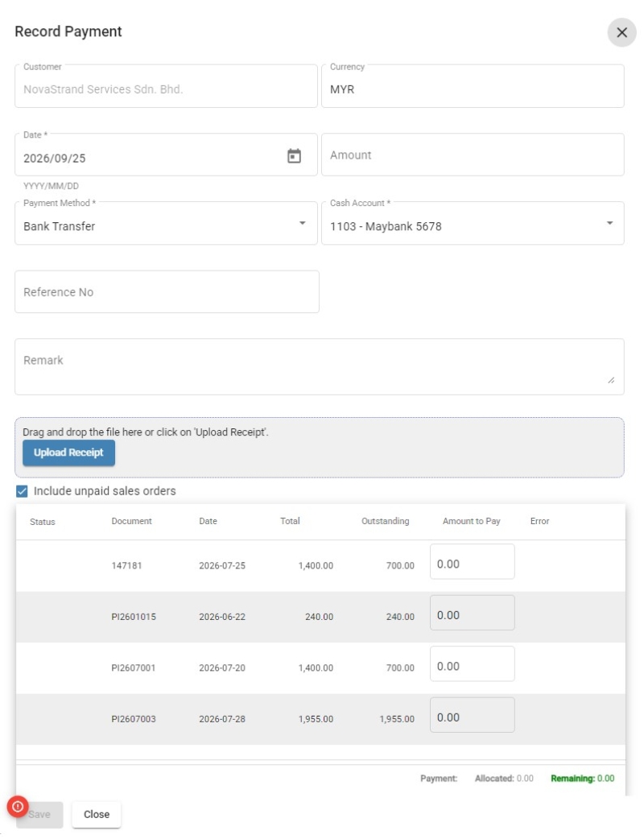Edit Amount to Pay for PI2607001
The width and height of the screenshot is (644, 839).
pos(473,664)
